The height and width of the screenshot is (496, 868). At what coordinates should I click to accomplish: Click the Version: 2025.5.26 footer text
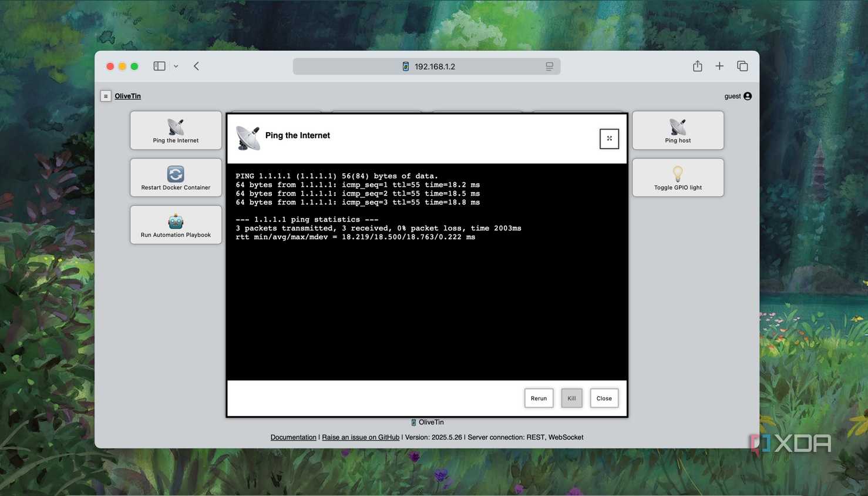click(x=433, y=437)
